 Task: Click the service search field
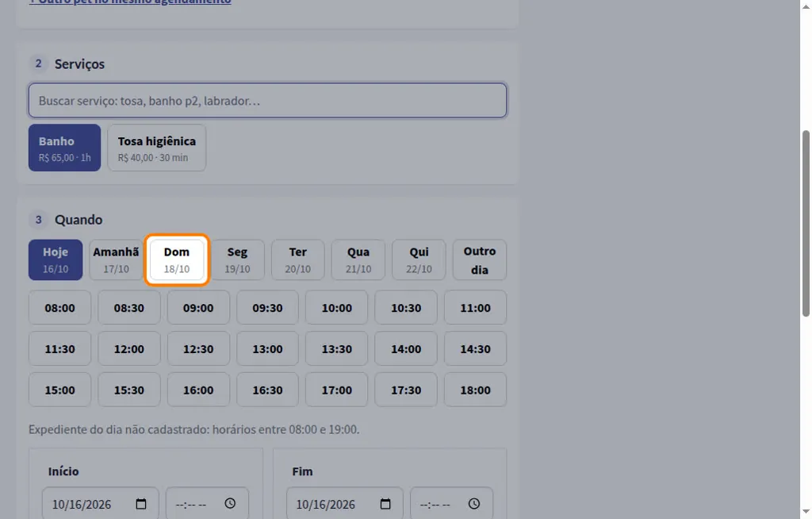268,100
